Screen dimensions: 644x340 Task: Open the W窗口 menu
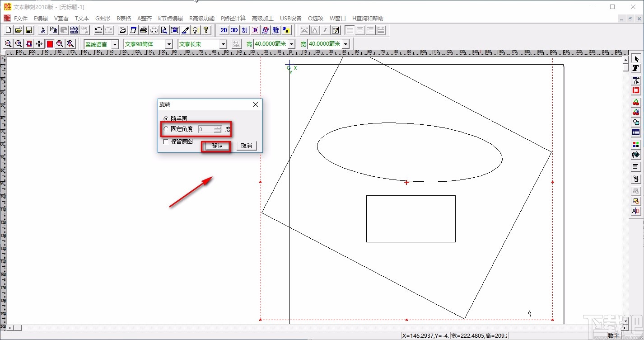pos(337,19)
